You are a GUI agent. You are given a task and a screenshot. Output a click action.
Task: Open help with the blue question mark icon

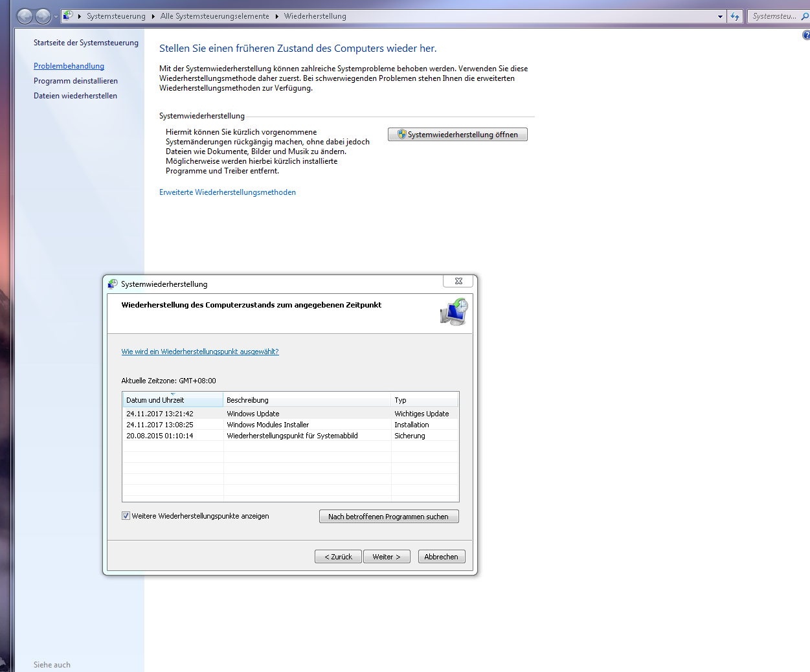pyautogui.click(x=806, y=35)
